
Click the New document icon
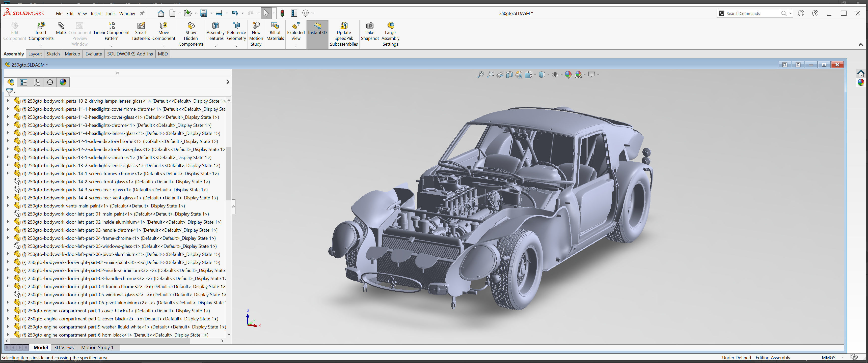point(172,13)
